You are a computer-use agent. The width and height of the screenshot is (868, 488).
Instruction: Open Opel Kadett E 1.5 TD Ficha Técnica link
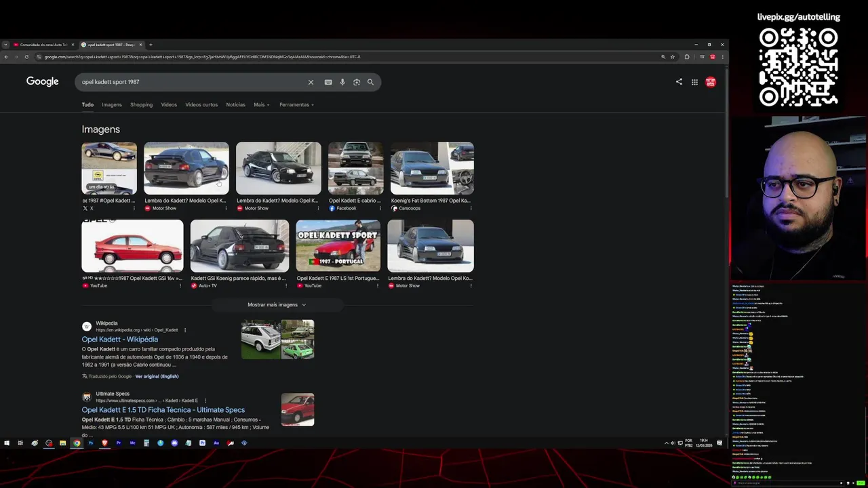tap(163, 410)
